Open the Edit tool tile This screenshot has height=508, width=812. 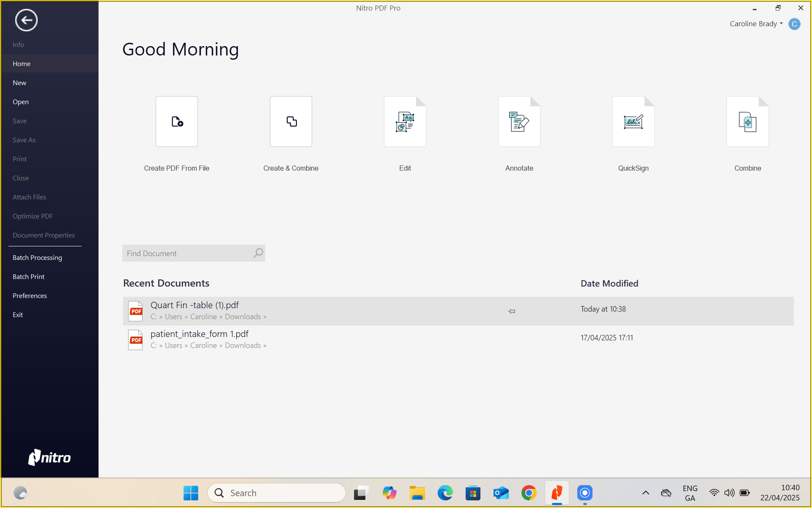(x=405, y=121)
